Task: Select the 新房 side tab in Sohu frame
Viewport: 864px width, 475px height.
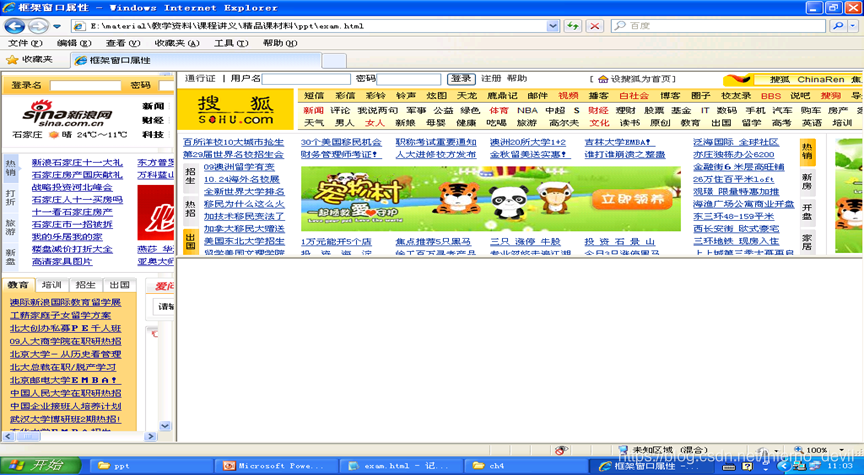Action: (x=807, y=181)
